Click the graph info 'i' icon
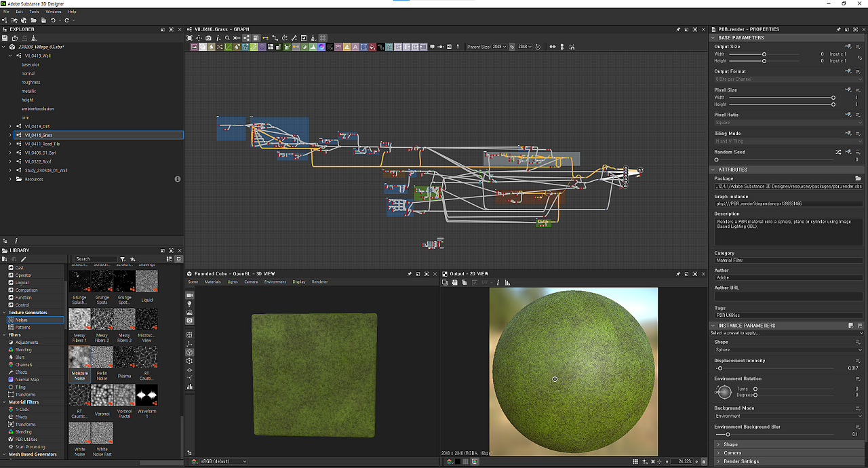 (x=218, y=38)
